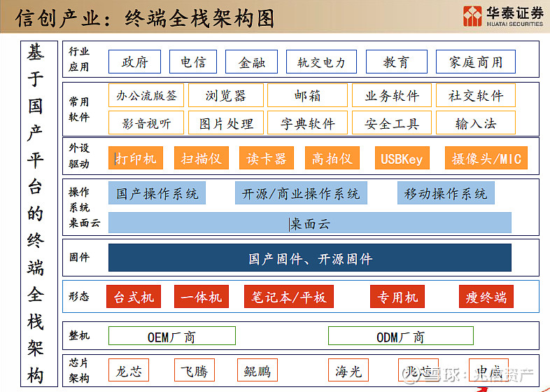Select the 政府 box
Screen dimensions: 550x392
pyautogui.click(x=134, y=62)
